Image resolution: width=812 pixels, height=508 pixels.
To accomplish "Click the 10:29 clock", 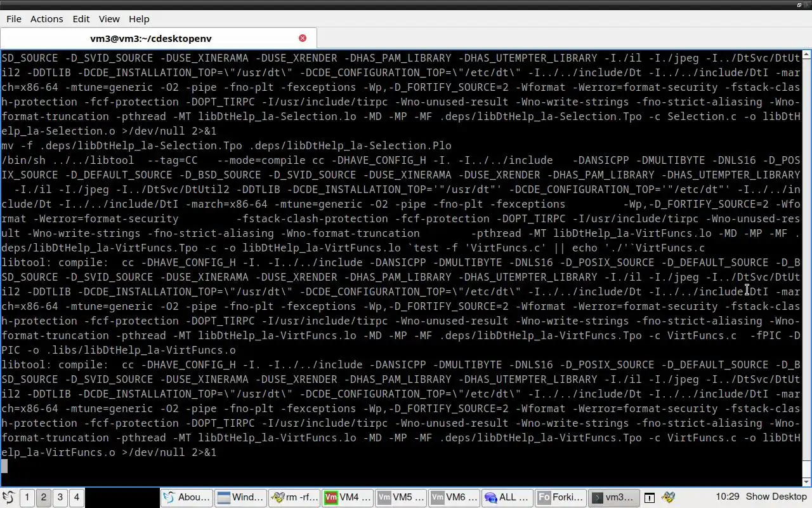I will coord(727,497).
